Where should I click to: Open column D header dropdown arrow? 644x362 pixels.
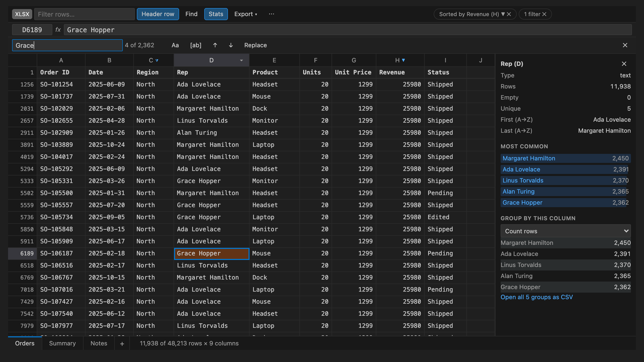pyautogui.click(x=242, y=60)
